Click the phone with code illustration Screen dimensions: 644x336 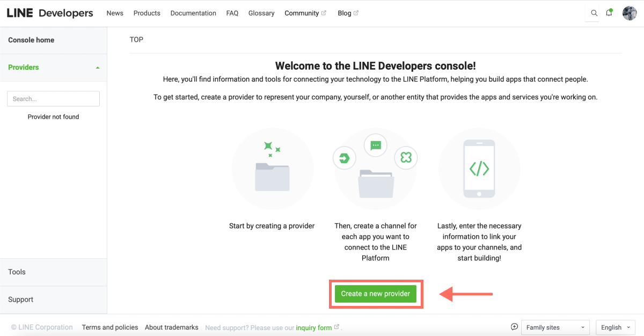pyautogui.click(x=479, y=168)
